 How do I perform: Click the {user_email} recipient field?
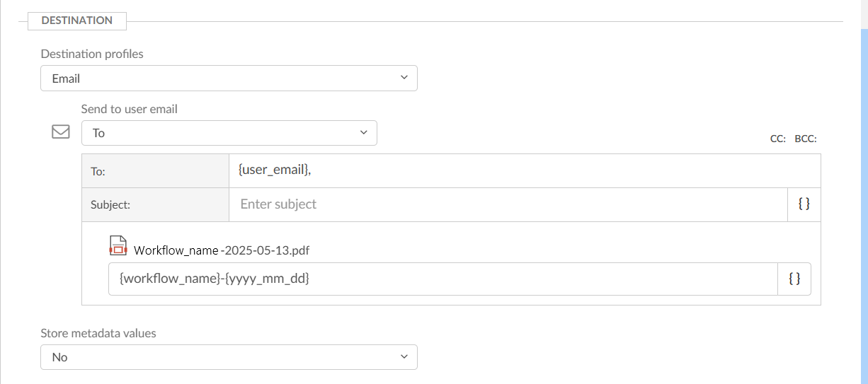[x=524, y=170]
